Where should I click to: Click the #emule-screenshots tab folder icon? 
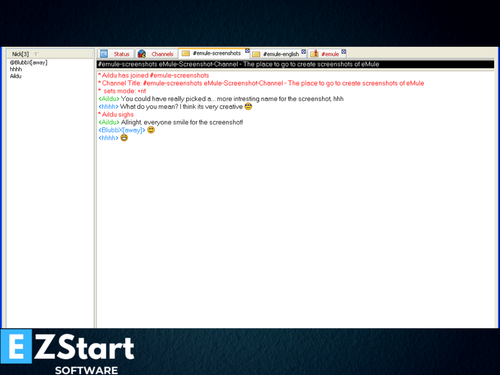point(186,53)
